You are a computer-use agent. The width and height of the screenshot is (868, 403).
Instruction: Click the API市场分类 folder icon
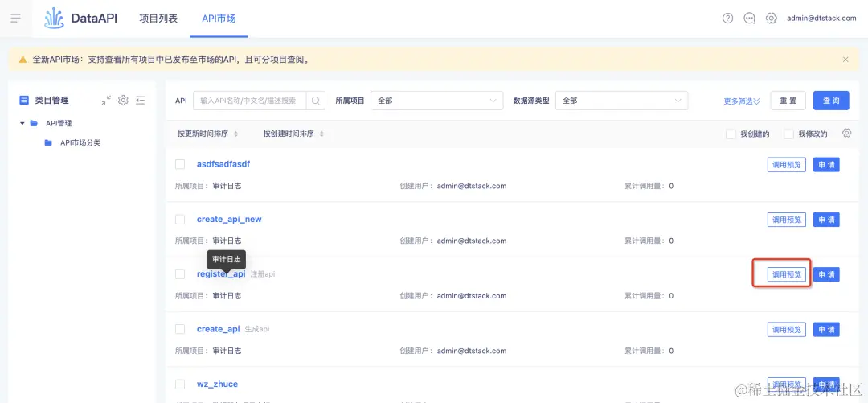[x=48, y=142]
